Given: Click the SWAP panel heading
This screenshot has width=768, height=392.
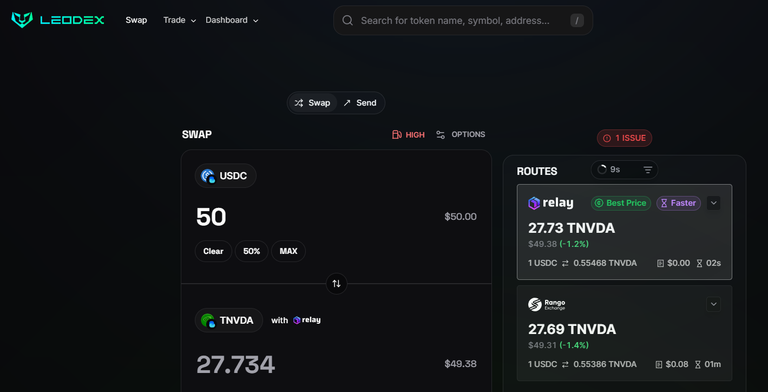Looking at the screenshot, I should (197, 134).
